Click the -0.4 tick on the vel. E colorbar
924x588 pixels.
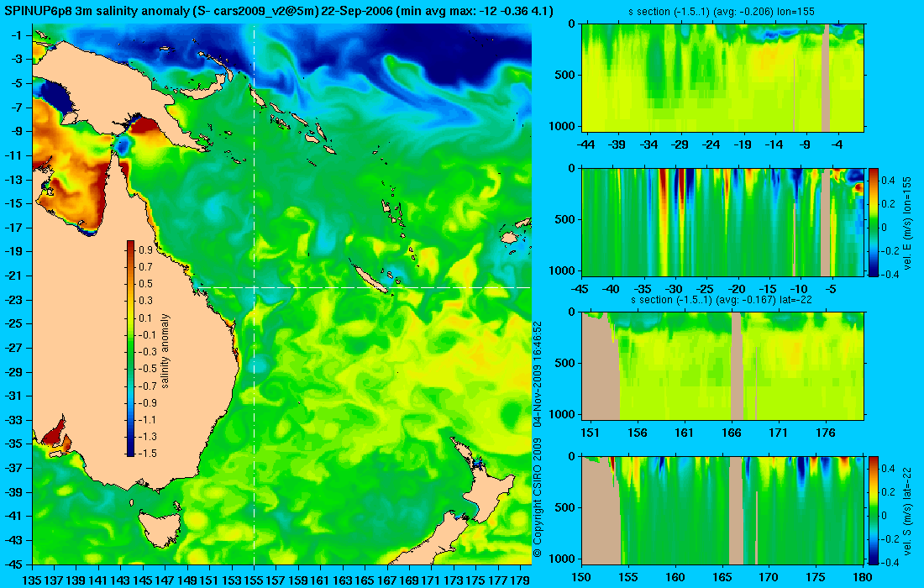[890, 274]
